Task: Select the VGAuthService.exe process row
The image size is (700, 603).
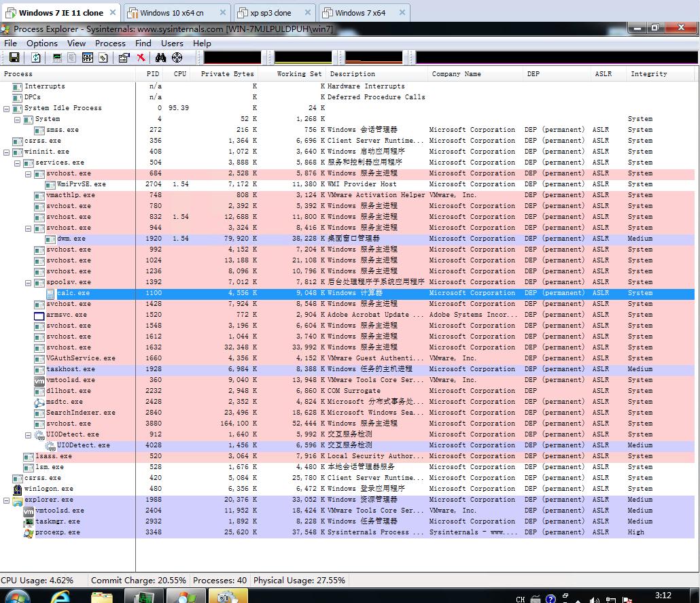Action: coord(347,358)
